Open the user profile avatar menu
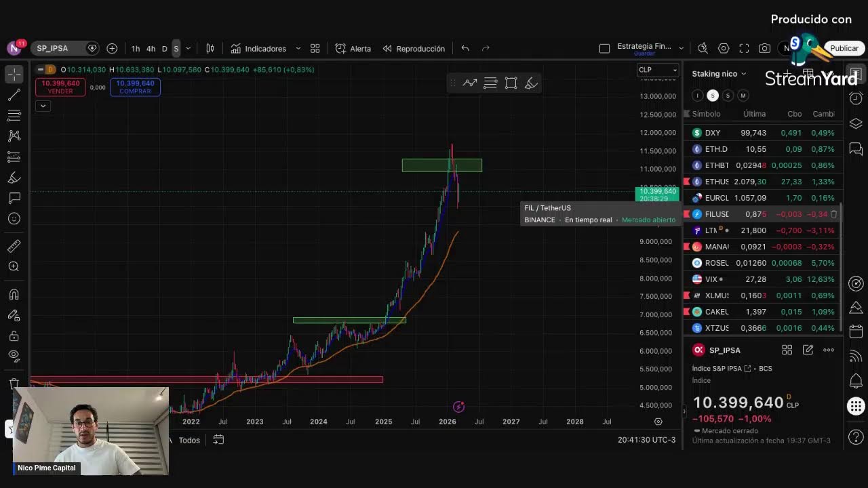Viewport: 868px width, 488px height. coord(15,48)
